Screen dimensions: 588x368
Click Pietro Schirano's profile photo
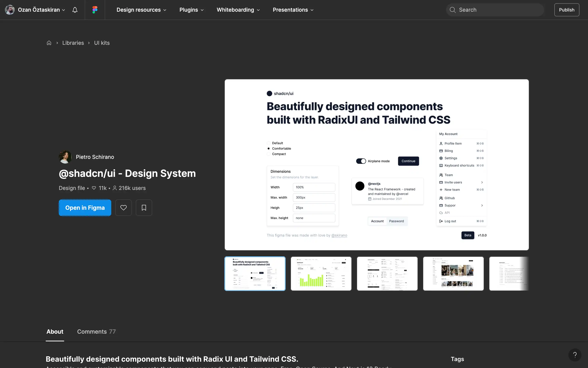coord(65,157)
